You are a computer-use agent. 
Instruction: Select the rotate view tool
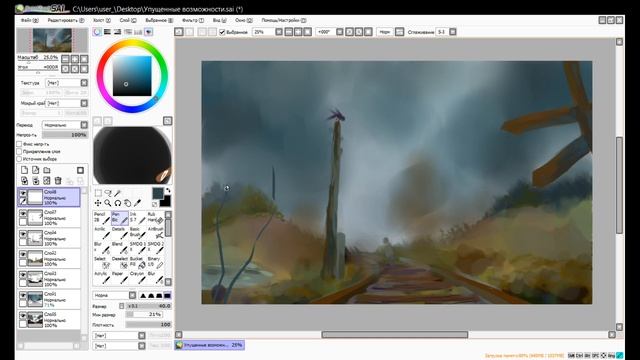pyautogui.click(x=118, y=203)
